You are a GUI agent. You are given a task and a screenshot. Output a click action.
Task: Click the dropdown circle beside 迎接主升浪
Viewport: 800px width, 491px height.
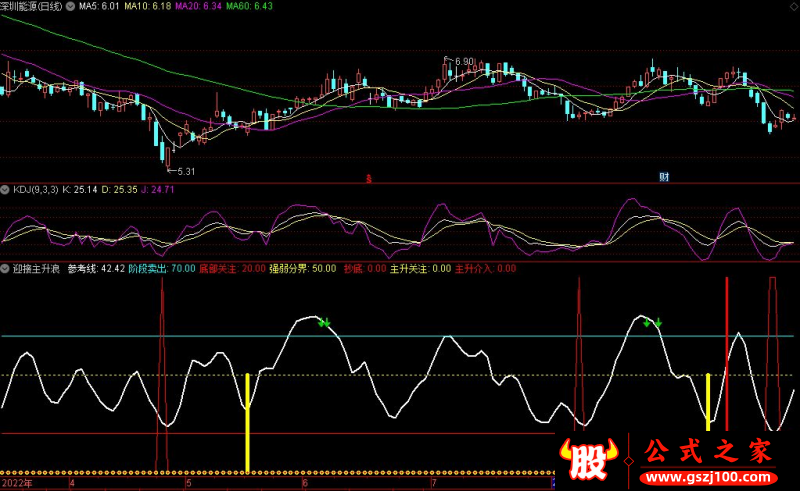[5, 268]
